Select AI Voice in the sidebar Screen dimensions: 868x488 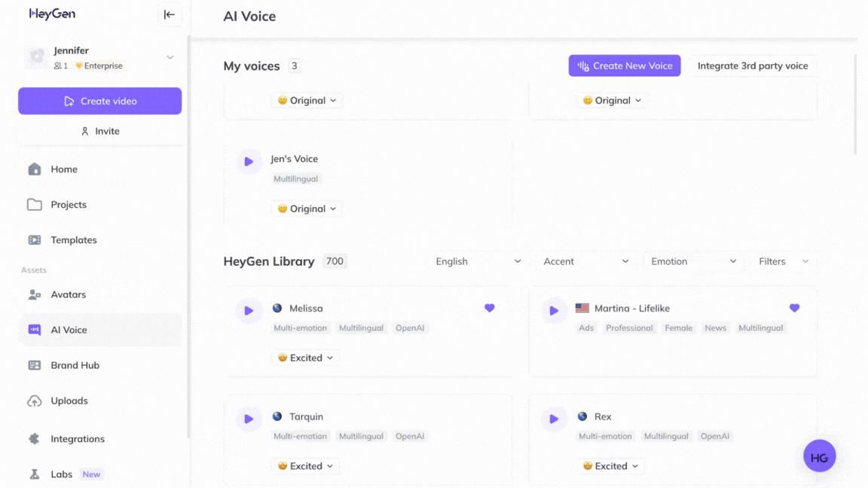click(99, 330)
